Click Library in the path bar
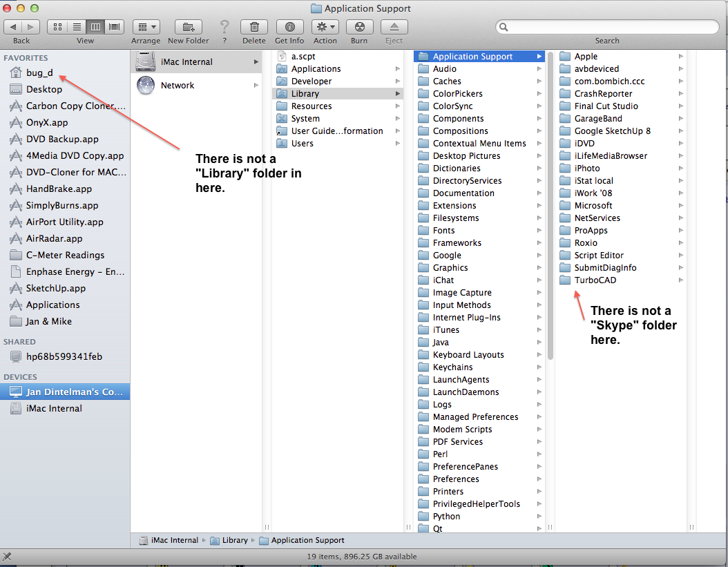728x567 pixels. (229, 541)
